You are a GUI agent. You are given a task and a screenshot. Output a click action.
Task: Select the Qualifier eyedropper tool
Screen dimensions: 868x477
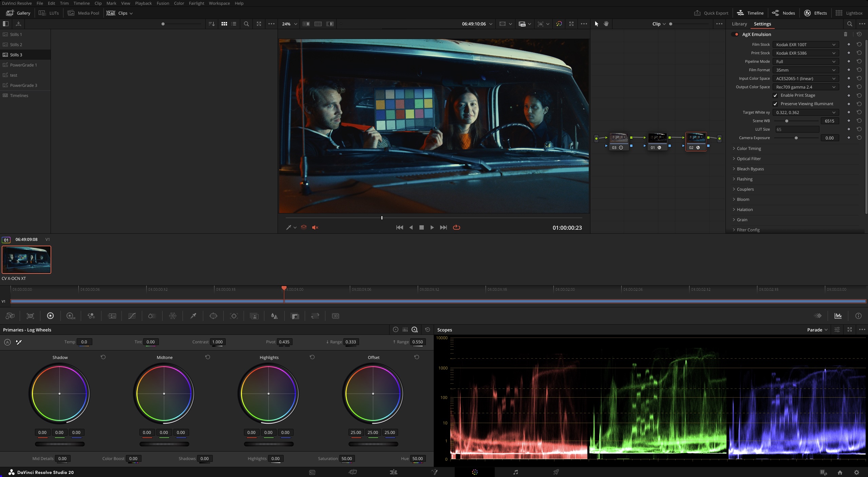coord(193,316)
